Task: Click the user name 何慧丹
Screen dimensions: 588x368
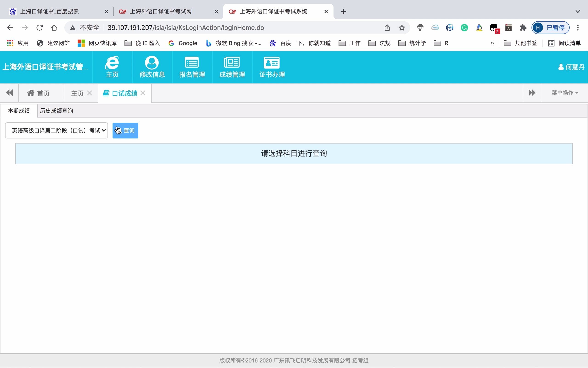Action: click(x=571, y=67)
